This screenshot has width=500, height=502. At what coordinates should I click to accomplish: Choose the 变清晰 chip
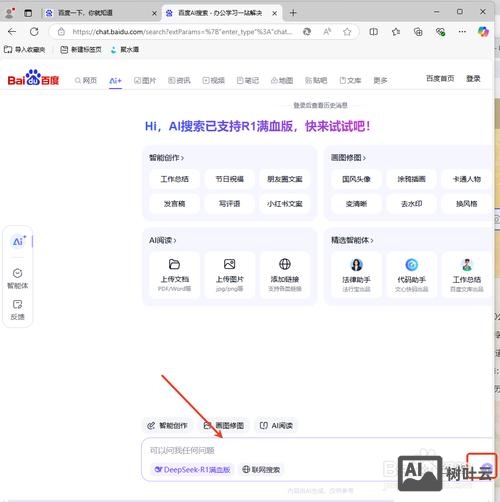click(x=356, y=204)
